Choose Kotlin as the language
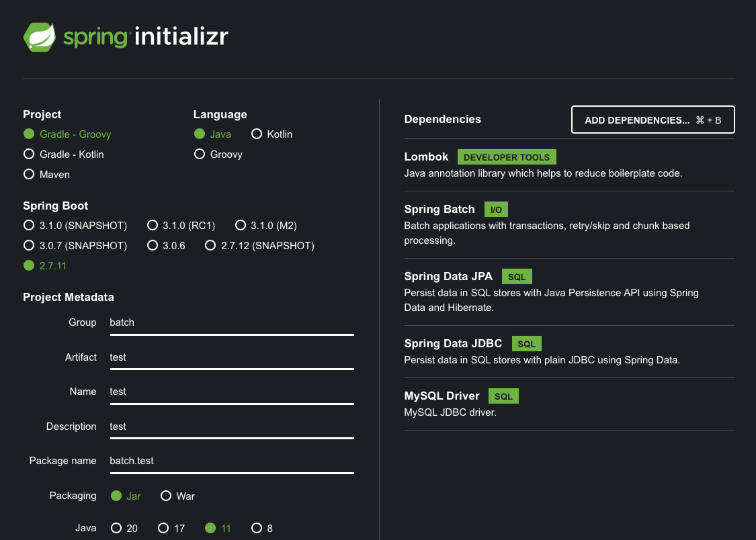The image size is (756, 540). coord(272,134)
